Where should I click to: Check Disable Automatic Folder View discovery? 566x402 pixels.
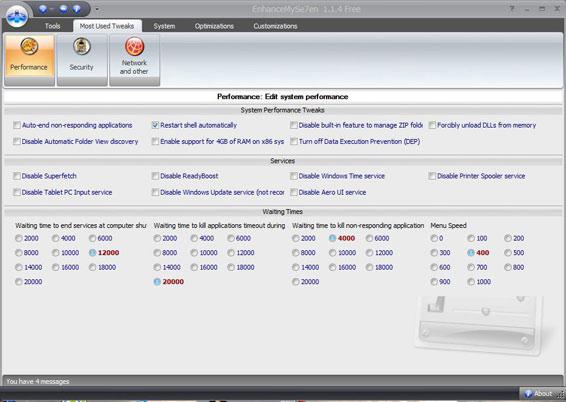point(17,141)
